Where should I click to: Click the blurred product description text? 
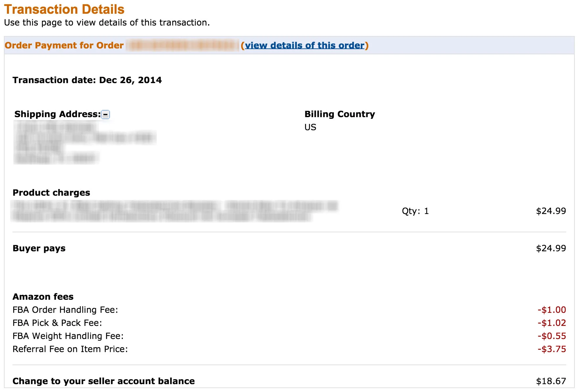pos(173,211)
